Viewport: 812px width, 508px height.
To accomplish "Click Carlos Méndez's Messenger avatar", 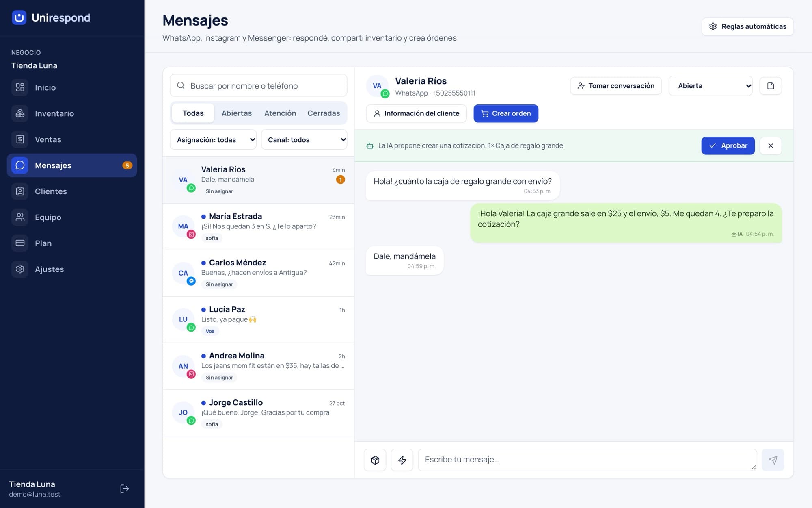I will (x=184, y=274).
